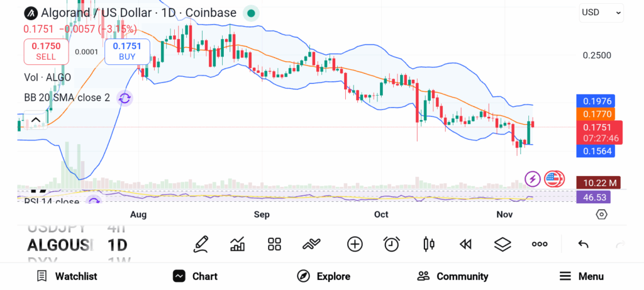Click the orange 0.1770 SMA price label
This screenshot has height=290, width=644.
[x=597, y=114]
